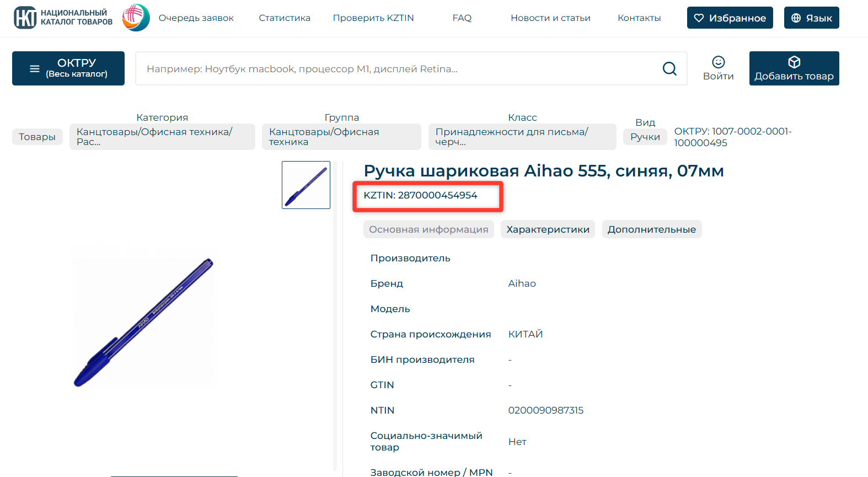Viewport: 868px width, 477px height.
Task: Click the Бренд label
Action: pyautogui.click(x=387, y=283)
